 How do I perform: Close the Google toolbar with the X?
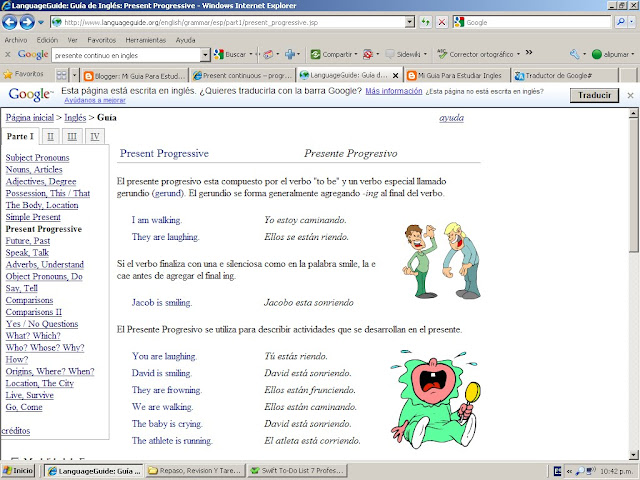tap(7, 54)
